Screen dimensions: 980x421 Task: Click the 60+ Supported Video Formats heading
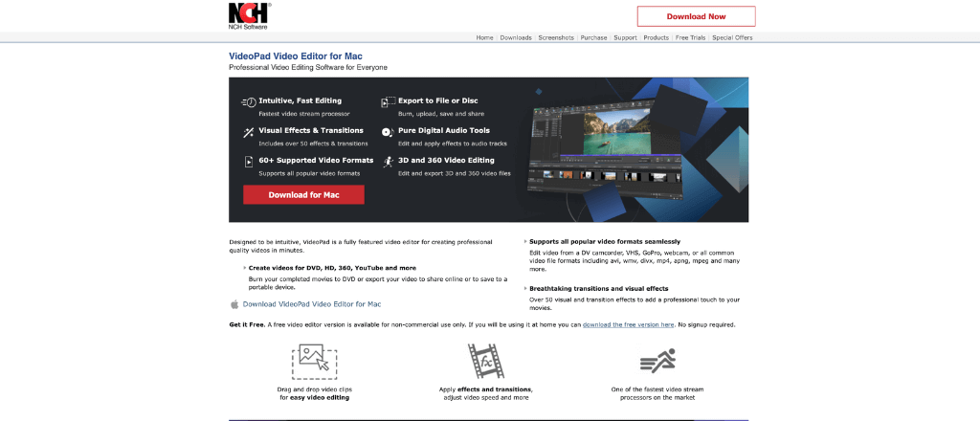tap(316, 161)
